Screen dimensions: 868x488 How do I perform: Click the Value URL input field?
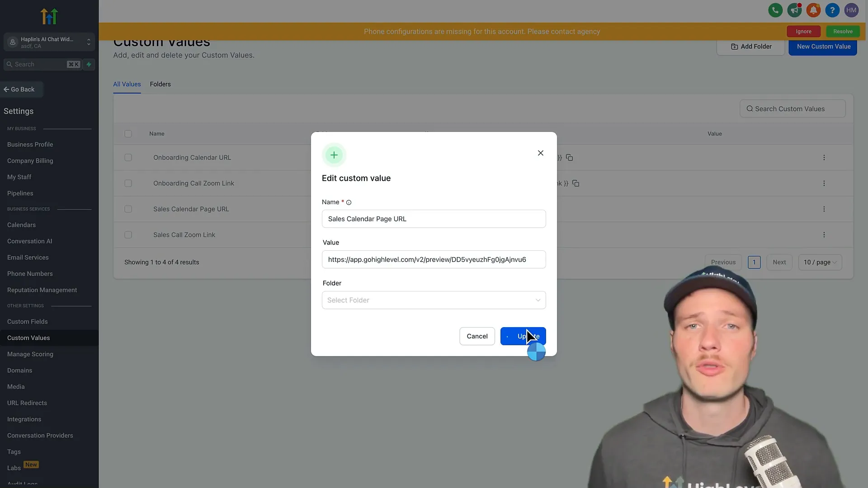pos(434,259)
